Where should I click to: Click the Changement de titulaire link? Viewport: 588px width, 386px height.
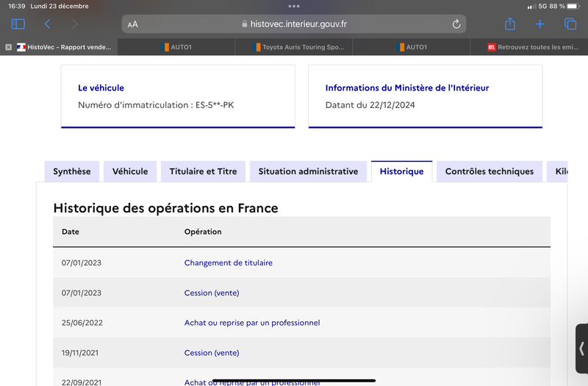coord(229,262)
